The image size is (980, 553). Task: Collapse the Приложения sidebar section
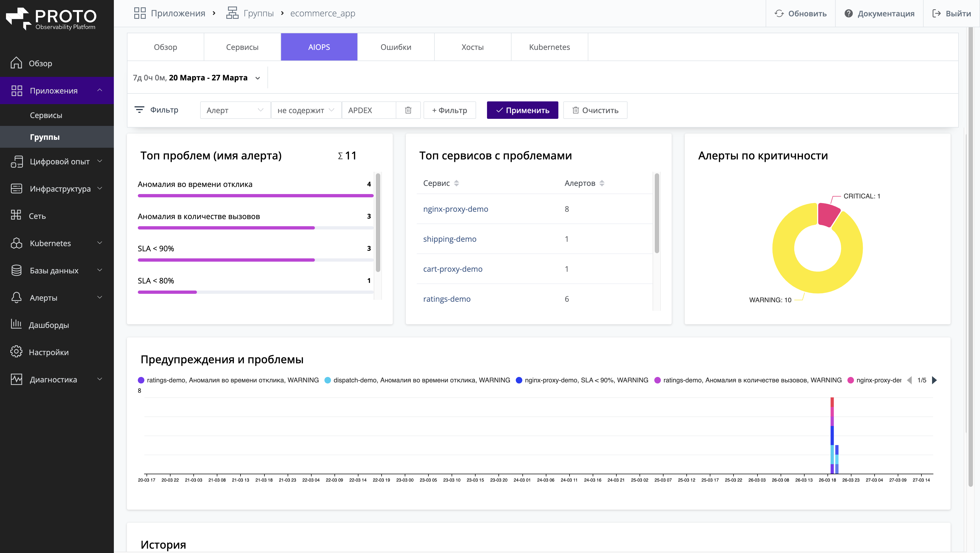[x=100, y=90]
